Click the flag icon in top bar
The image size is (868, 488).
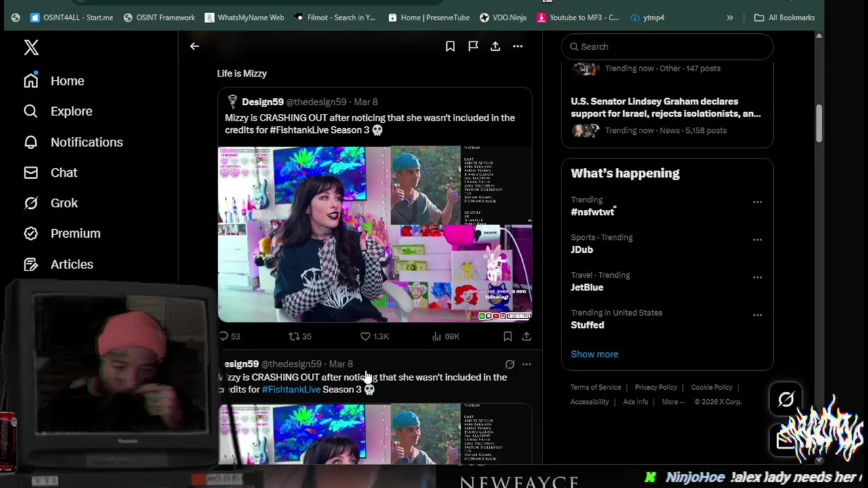pyautogui.click(x=473, y=46)
